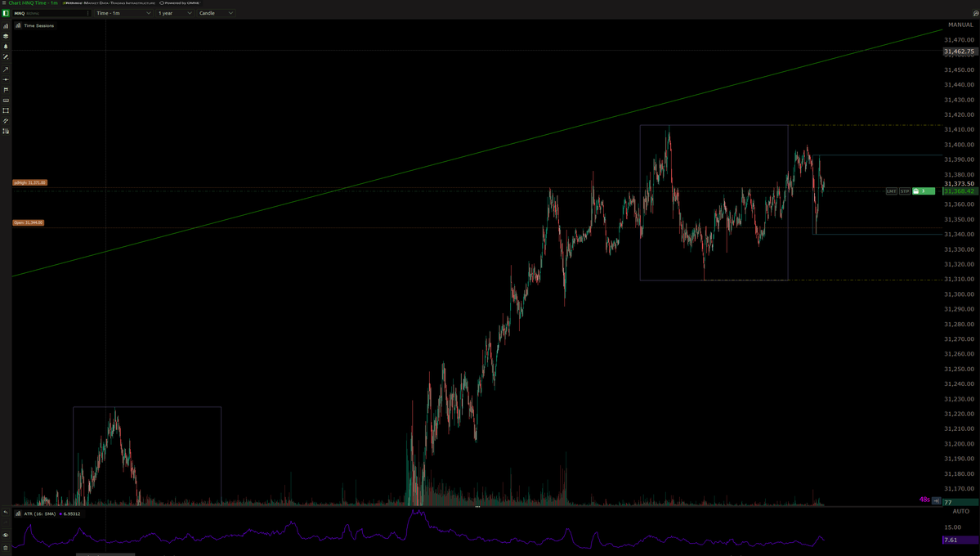Click the jump-to-latest arrow beside countdown
Viewport: 980px width, 556px height.
pyautogui.click(x=936, y=500)
